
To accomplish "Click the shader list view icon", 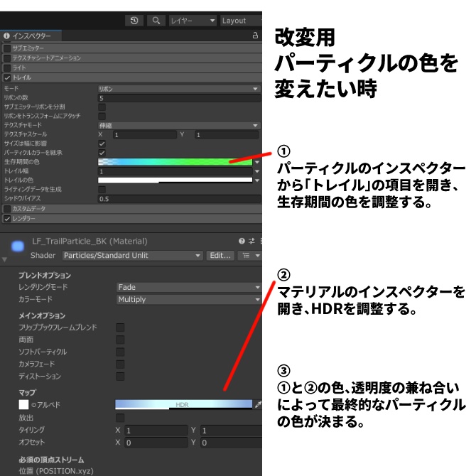I will click(247, 256).
